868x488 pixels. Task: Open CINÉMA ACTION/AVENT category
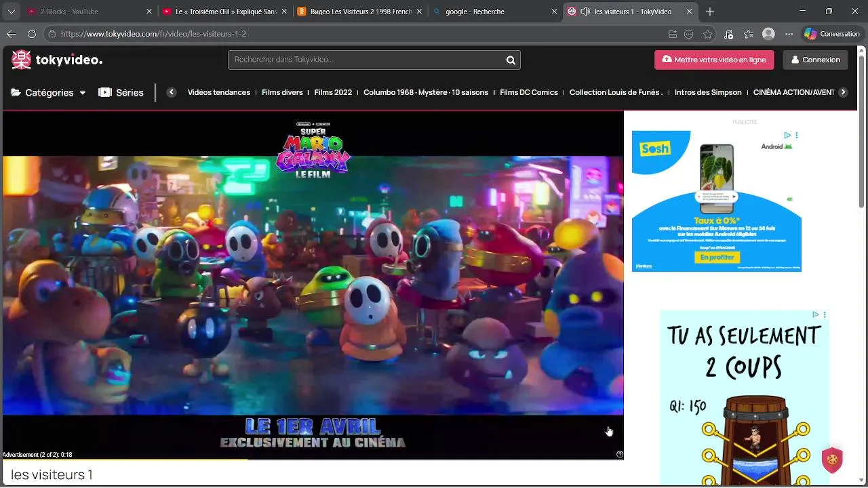(x=793, y=92)
